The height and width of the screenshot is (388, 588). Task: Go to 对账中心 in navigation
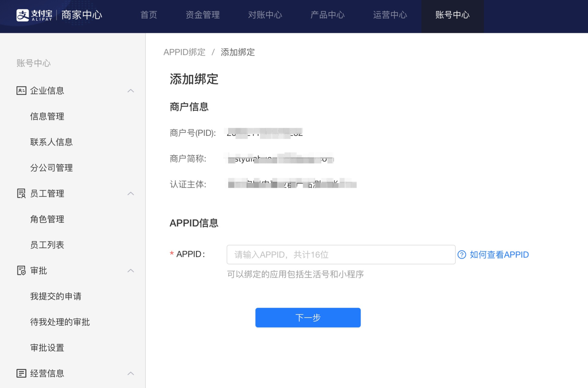pyautogui.click(x=265, y=15)
